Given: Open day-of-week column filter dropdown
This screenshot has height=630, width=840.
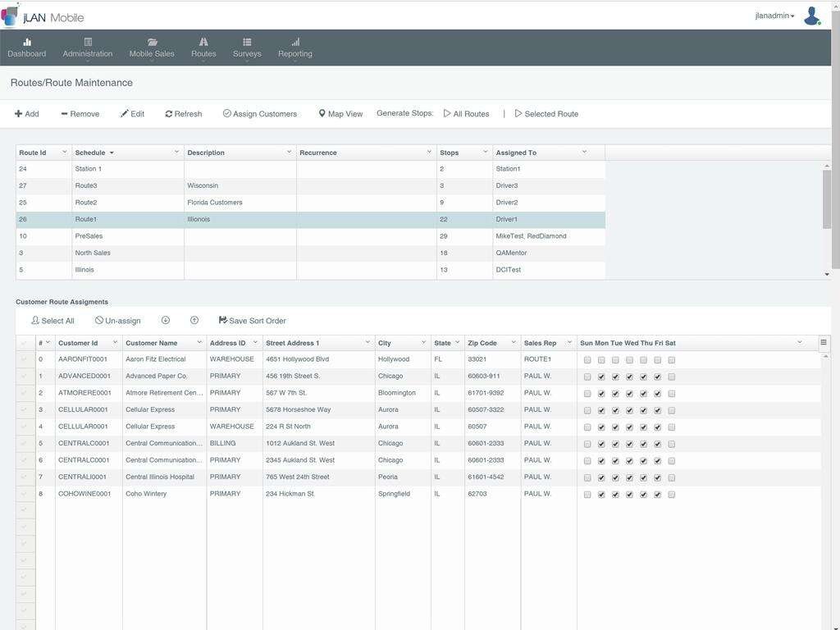Looking at the screenshot, I should coord(799,342).
